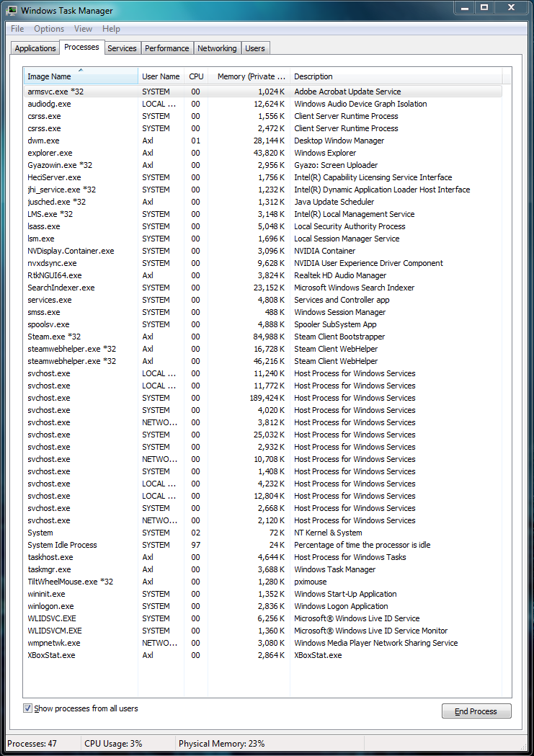Switch to the Performance tab

[x=166, y=48]
